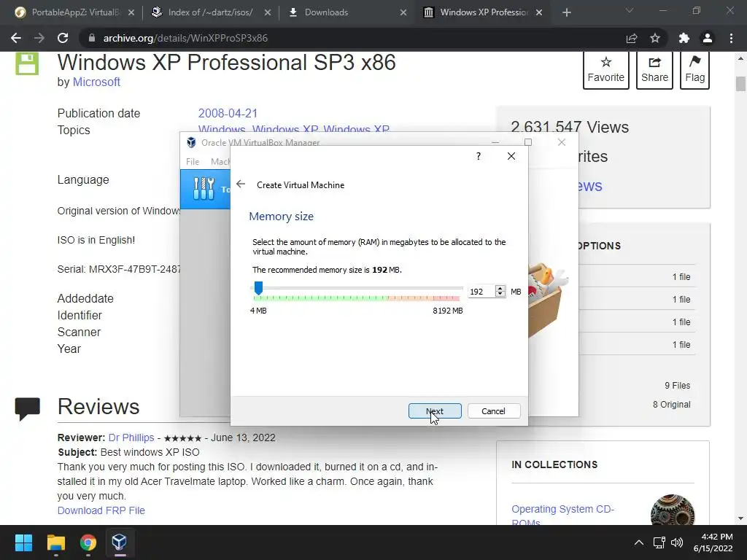
Task: Go forward in Chrome history
Action: [x=39, y=38]
